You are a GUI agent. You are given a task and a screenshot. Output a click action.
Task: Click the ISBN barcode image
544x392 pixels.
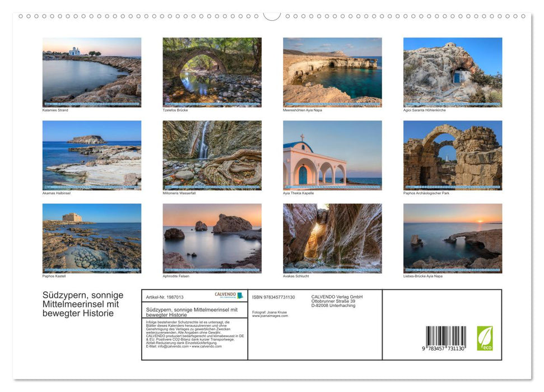click(x=445, y=339)
